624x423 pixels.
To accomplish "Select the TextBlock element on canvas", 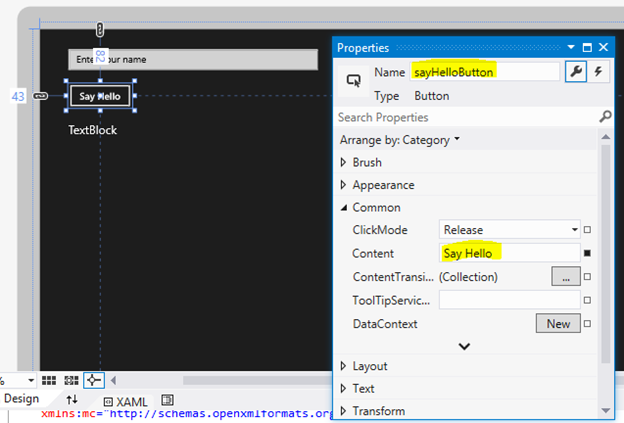I will (92, 130).
